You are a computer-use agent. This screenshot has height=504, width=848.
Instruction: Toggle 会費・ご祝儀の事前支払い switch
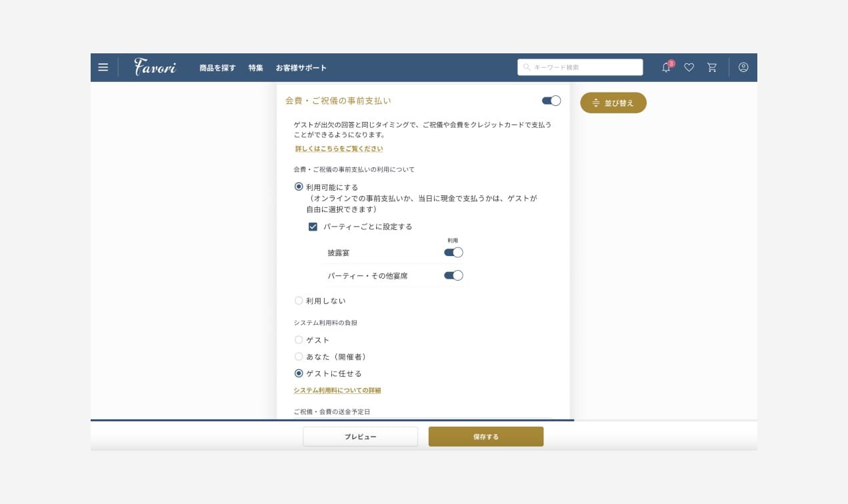point(551,101)
